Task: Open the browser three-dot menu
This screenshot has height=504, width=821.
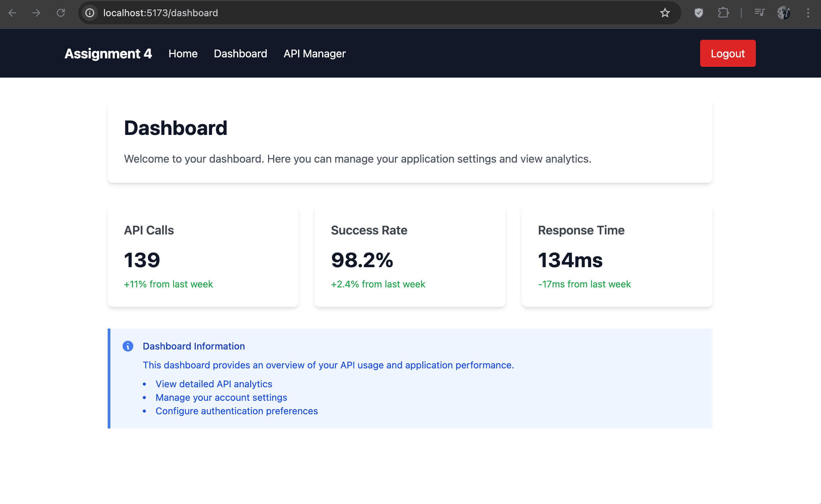Action: pos(808,13)
